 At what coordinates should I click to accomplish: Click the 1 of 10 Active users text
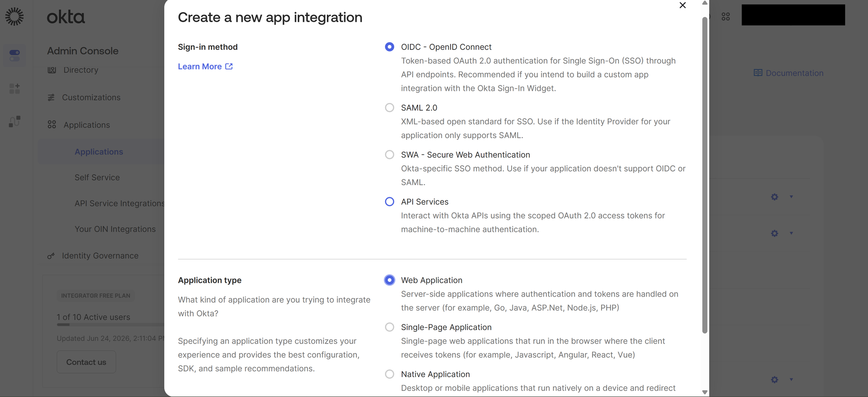coord(93,317)
